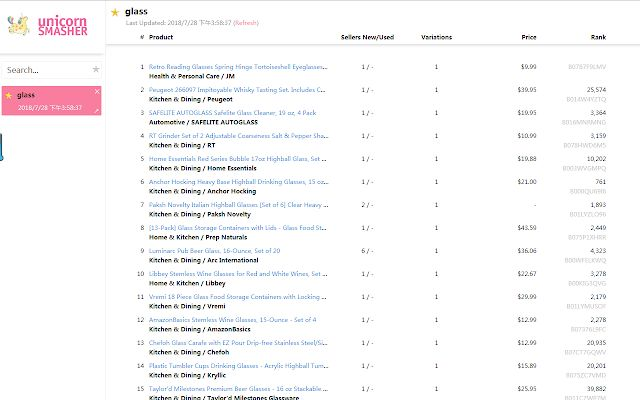Click the 2 / - sellers value for Paksh Novelty
640x400 pixels.
[367, 204]
